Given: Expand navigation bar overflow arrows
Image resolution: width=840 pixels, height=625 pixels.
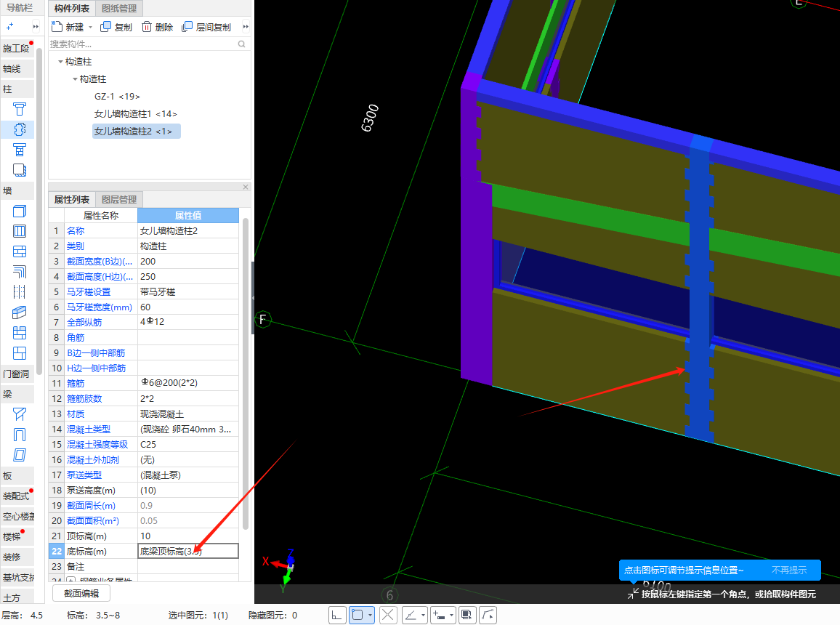Looking at the screenshot, I should pos(36,26).
